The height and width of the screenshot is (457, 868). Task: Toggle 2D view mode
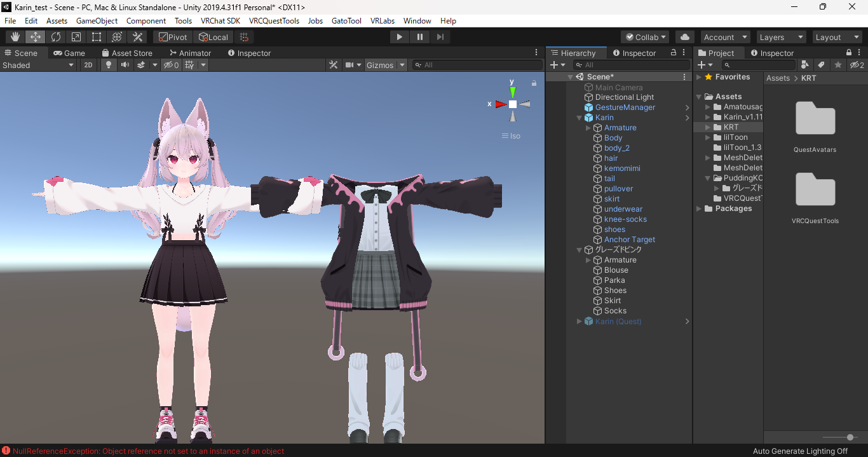88,65
